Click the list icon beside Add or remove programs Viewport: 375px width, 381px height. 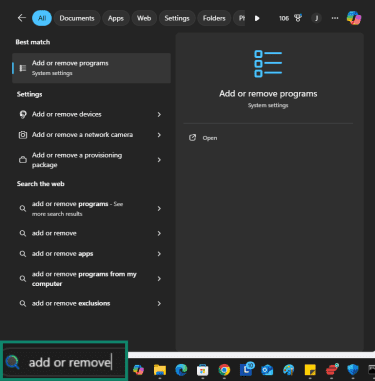click(x=23, y=68)
